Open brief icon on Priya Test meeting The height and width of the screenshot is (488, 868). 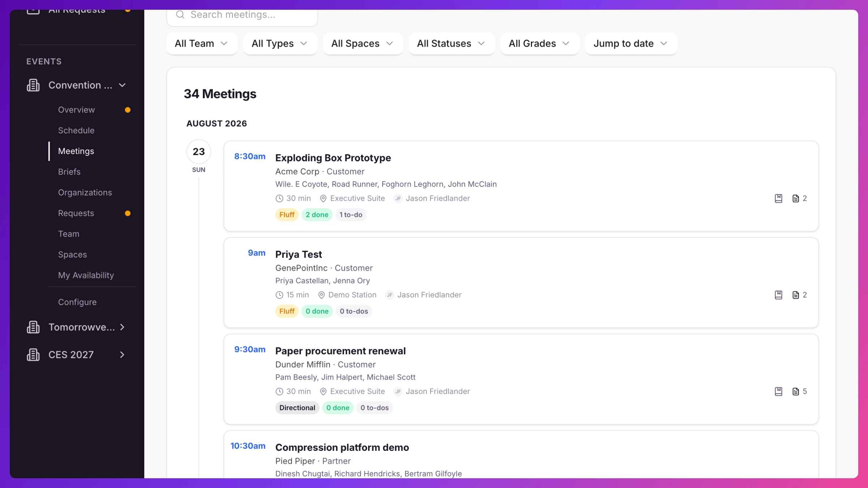pos(779,295)
